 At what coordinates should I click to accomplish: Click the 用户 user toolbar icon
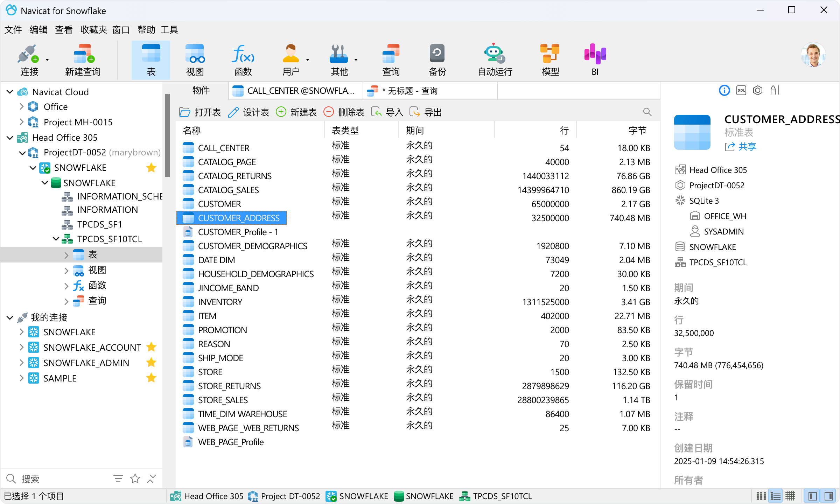coord(290,60)
